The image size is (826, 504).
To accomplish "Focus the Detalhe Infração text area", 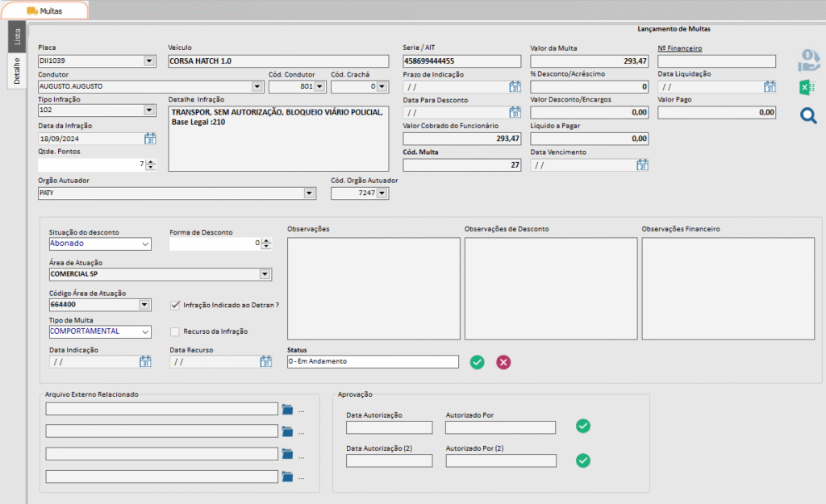I will pyautogui.click(x=278, y=139).
